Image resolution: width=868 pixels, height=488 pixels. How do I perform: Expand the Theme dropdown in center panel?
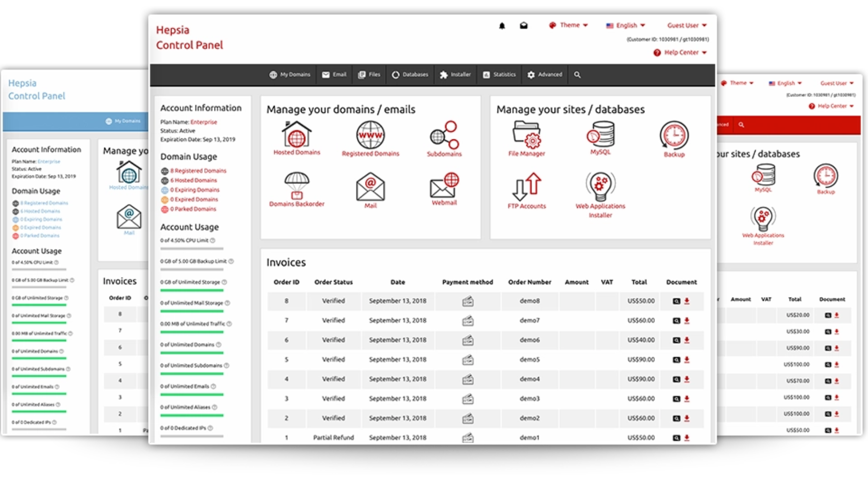[569, 25]
